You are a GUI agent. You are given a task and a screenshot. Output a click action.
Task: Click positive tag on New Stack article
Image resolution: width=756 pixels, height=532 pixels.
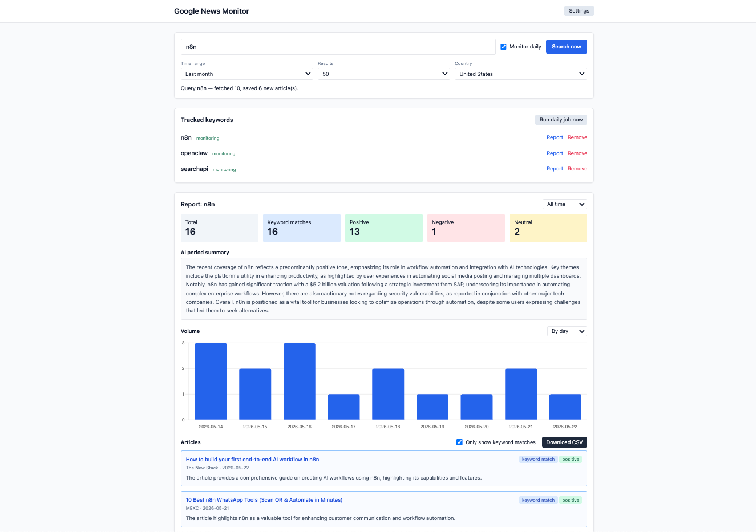(571, 460)
